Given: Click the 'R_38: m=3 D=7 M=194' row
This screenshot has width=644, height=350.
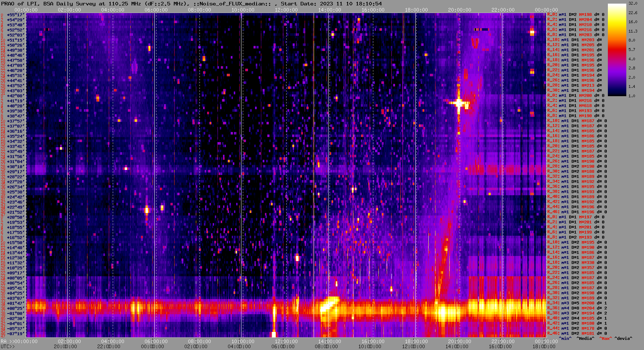Looking at the screenshot, I should pos(577,313).
